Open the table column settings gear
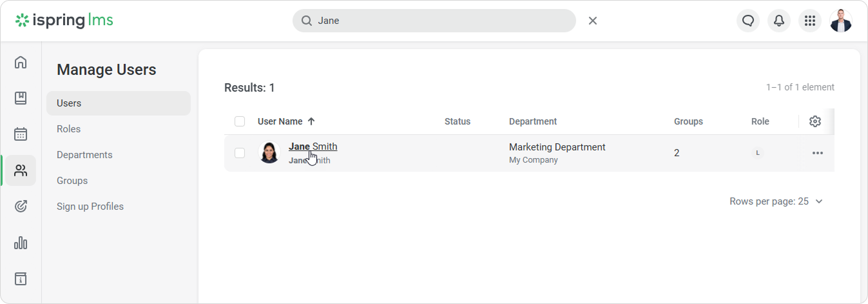 [x=815, y=121]
